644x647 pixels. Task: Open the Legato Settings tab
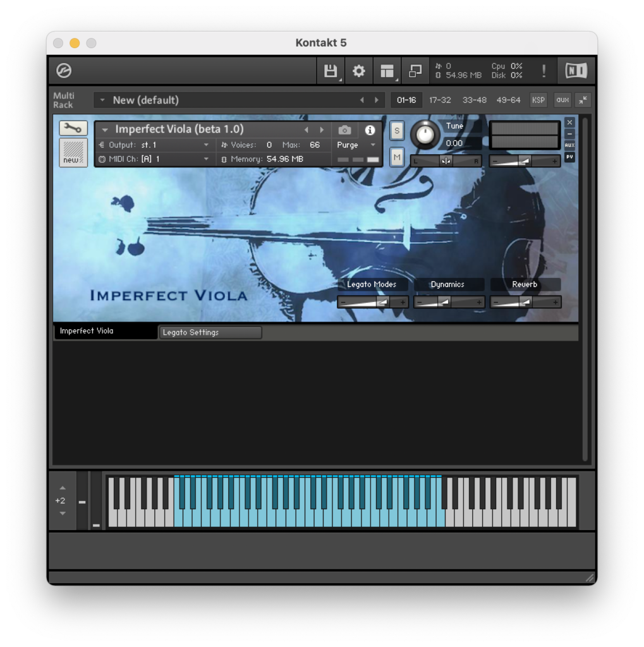click(210, 332)
